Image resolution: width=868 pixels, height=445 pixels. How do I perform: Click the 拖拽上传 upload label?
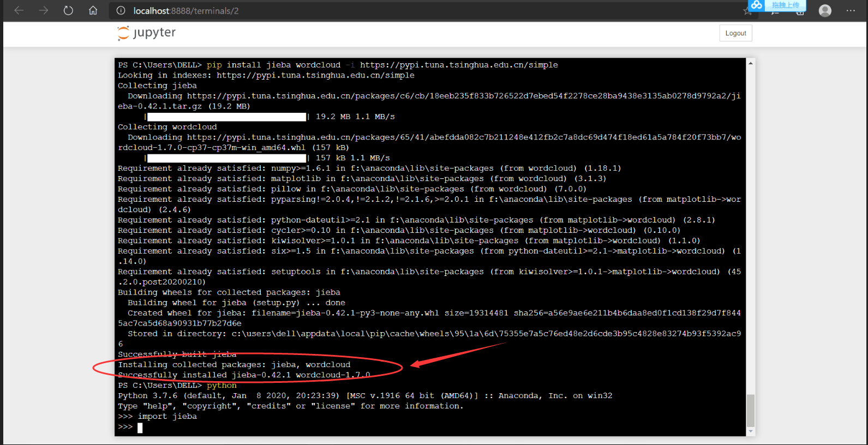786,5
